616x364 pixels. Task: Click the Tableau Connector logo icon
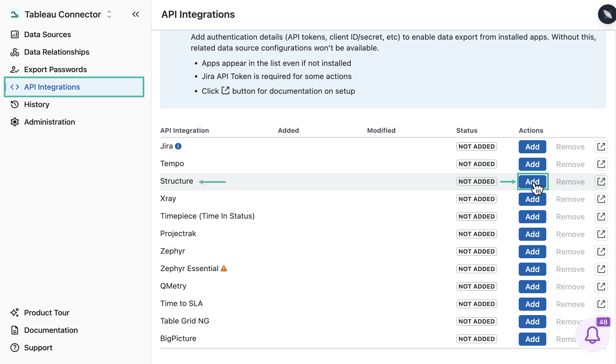pos(15,14)
